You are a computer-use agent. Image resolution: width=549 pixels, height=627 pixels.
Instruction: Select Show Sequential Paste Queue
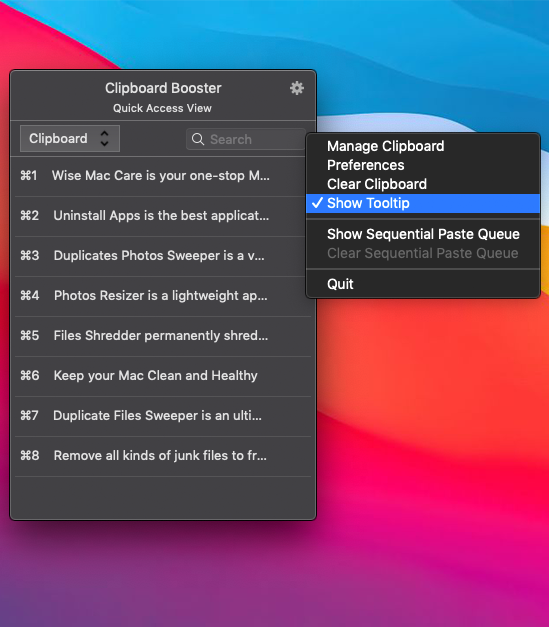tap(423, 234)
